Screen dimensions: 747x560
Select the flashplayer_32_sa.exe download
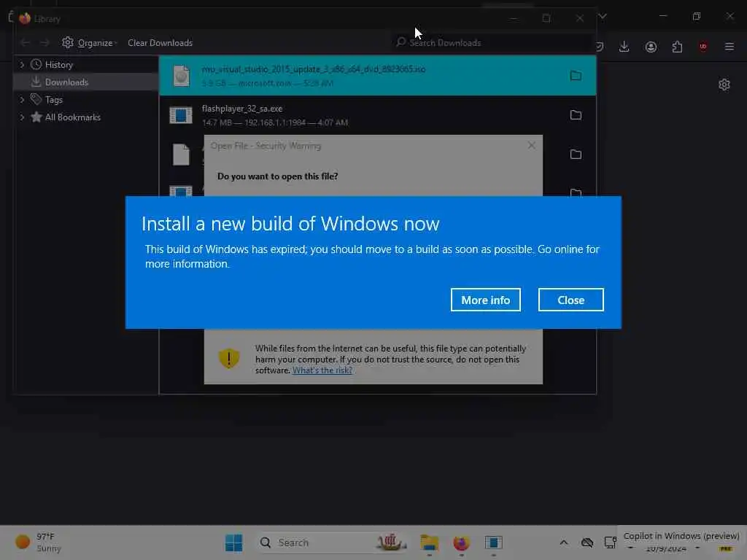click(377, 115)
